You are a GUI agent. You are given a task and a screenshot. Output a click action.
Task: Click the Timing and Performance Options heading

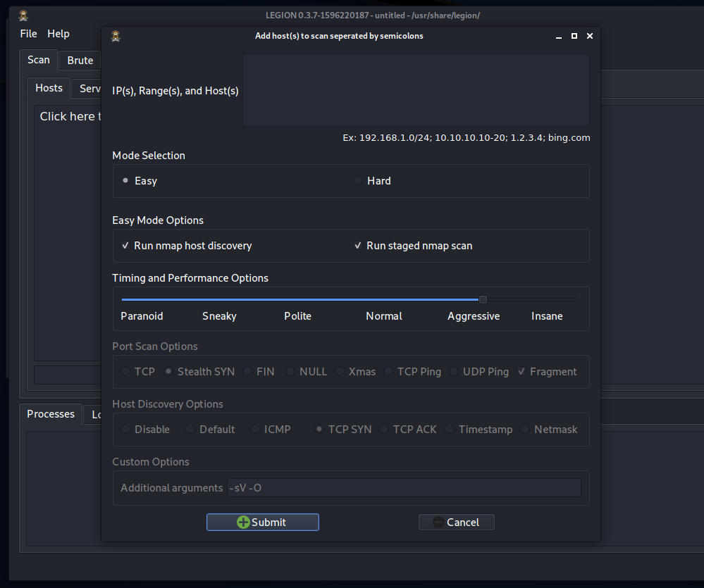click(190, 278)
